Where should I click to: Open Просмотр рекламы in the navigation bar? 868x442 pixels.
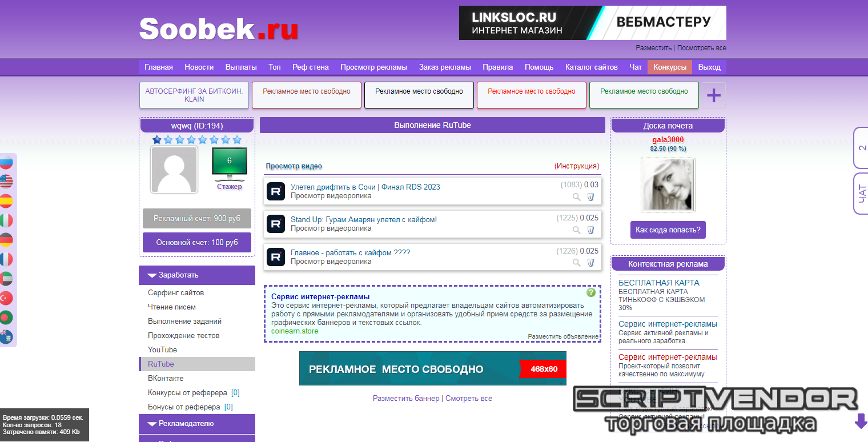click(374, 67)
